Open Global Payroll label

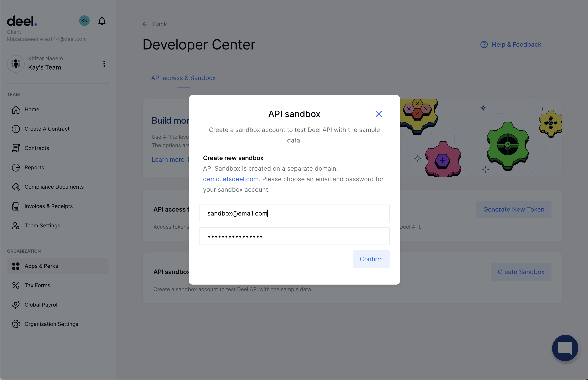coord(42,305)
